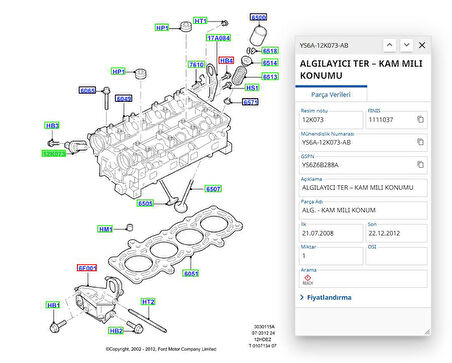Click the Açıklama description field

pos(363,188)
